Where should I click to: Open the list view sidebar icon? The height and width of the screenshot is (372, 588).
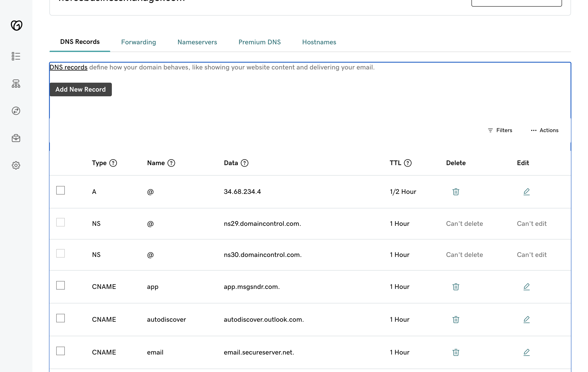(16, 56)
